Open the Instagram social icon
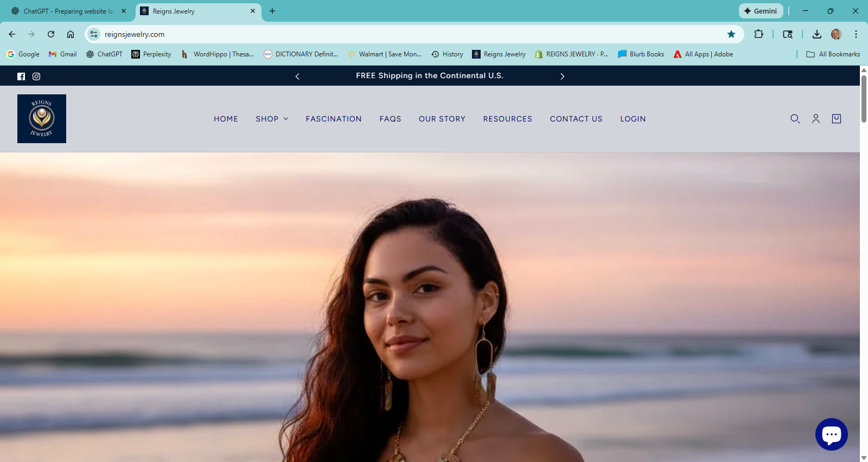 coord(36,76)
